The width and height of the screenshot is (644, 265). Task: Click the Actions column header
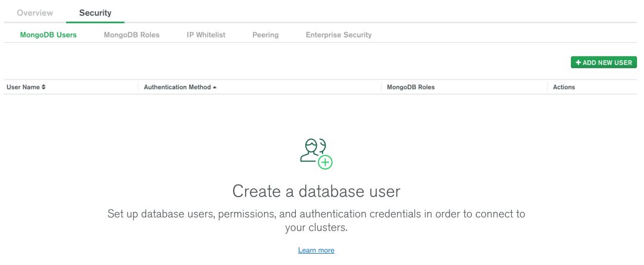coord(564,87)
